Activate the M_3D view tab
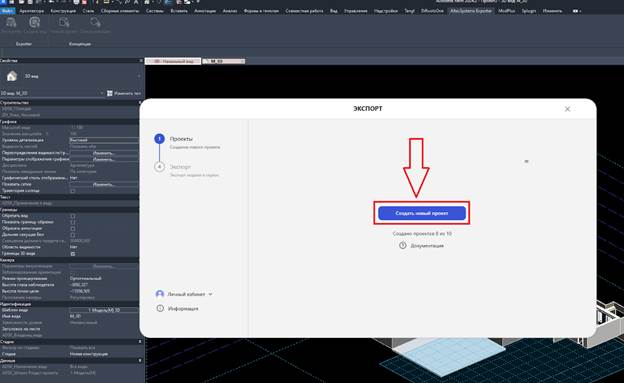 pyautogui.click(x=224, y=61)
